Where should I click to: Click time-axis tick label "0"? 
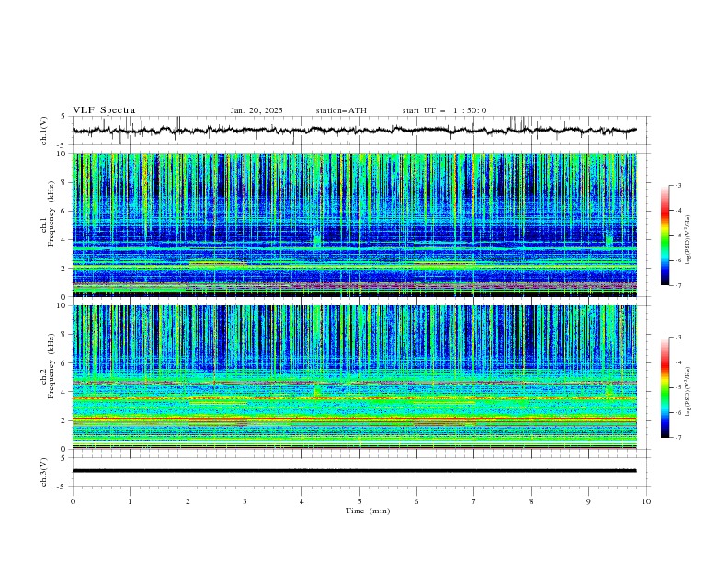pos(73,501)
